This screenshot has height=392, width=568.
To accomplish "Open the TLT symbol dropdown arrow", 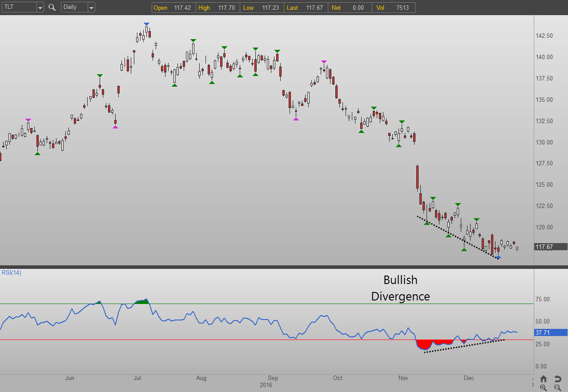I will [x=40, y=8].
